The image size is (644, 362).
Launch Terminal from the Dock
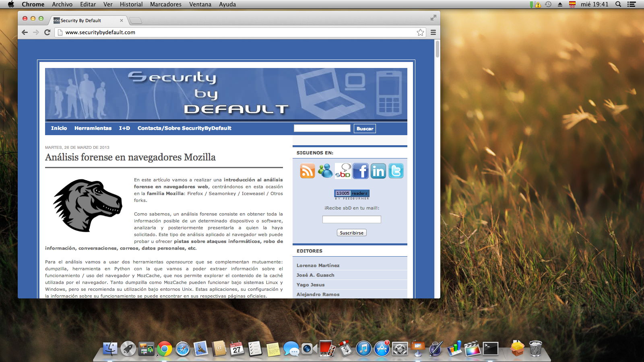tap(490, 349)
